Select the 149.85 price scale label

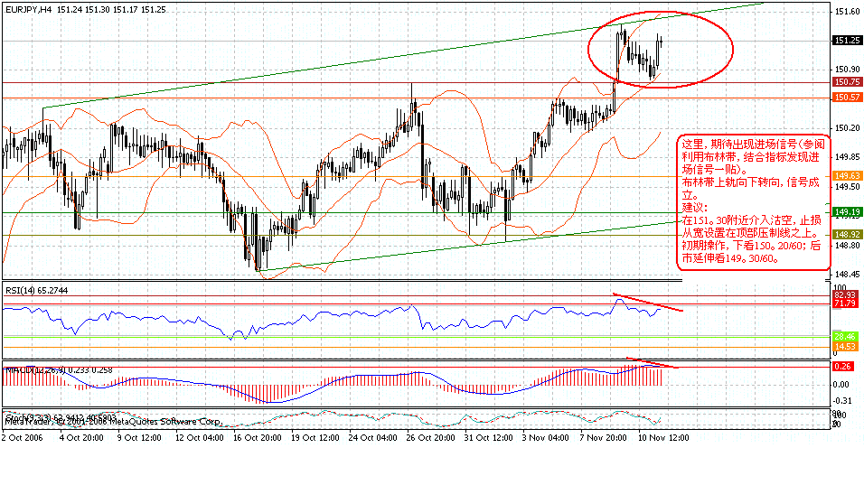(848, 157)
